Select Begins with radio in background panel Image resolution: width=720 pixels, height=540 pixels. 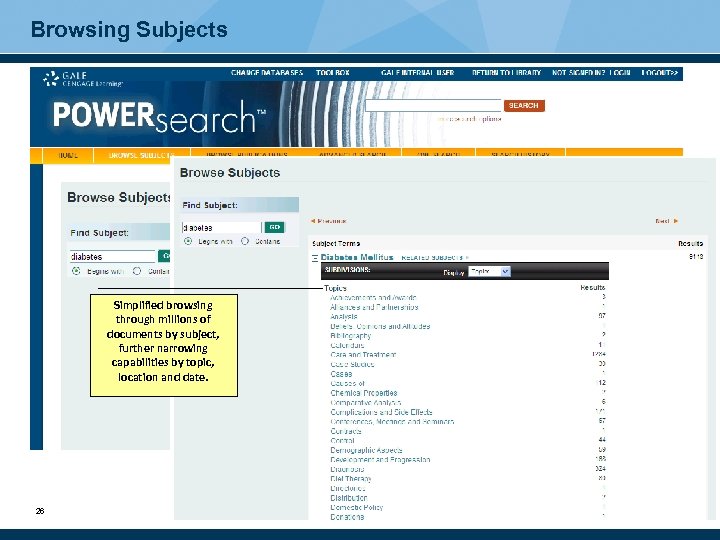(76, 271)
